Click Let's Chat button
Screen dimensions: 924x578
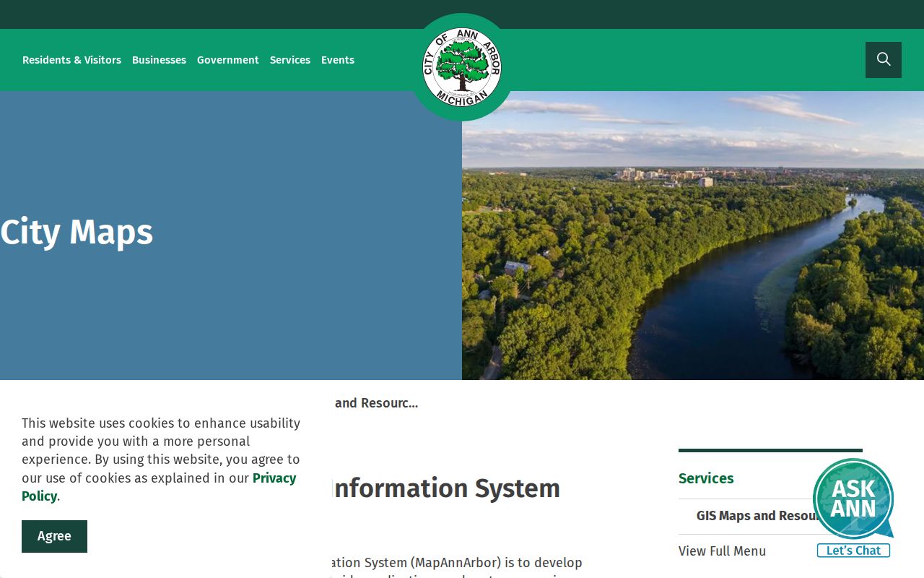coord(853,551)
